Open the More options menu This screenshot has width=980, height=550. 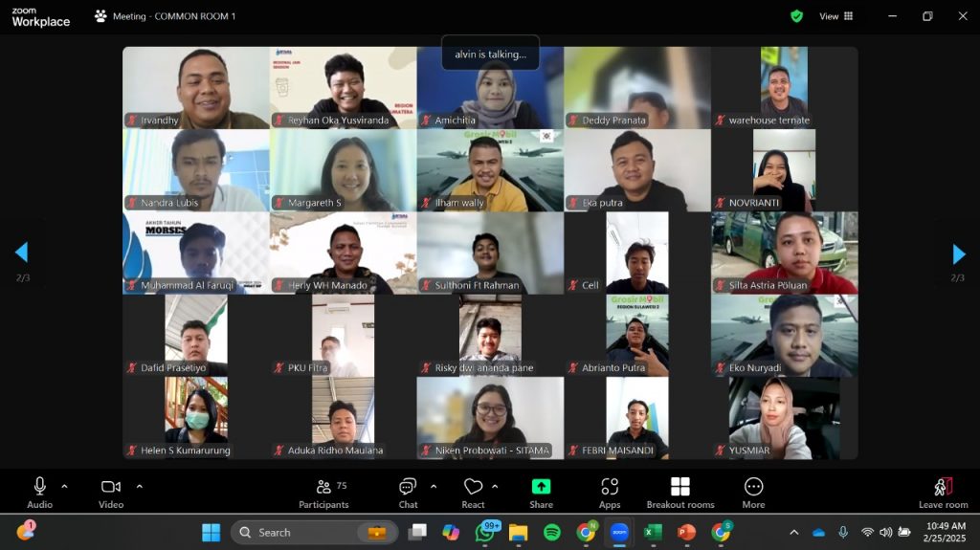[753, 492]
